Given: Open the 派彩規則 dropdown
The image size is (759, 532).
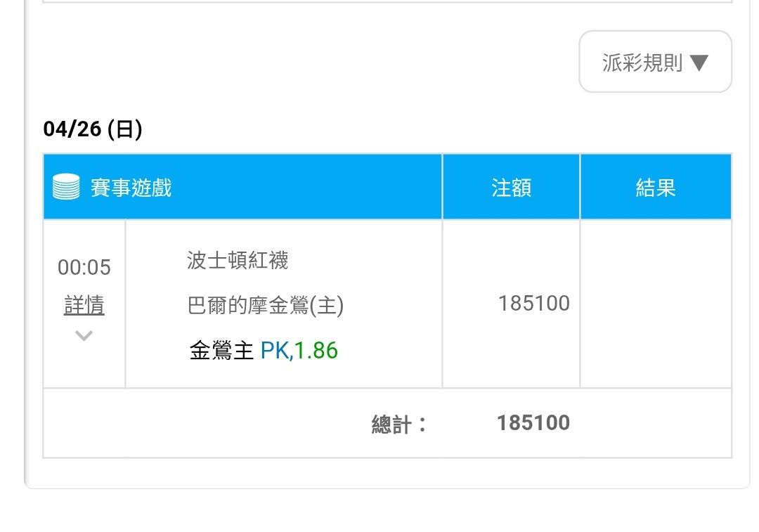Looking at the screenshot, I should pos(654,63).
